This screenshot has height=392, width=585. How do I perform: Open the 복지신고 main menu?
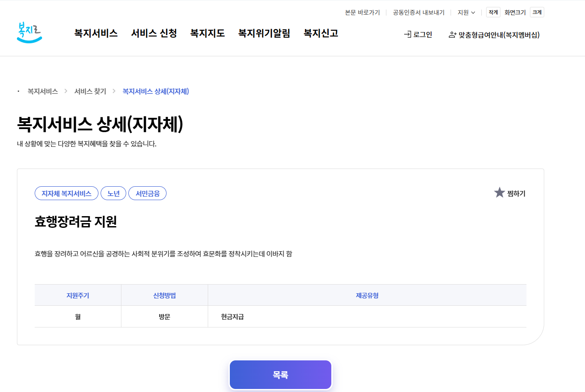(321, 33)
